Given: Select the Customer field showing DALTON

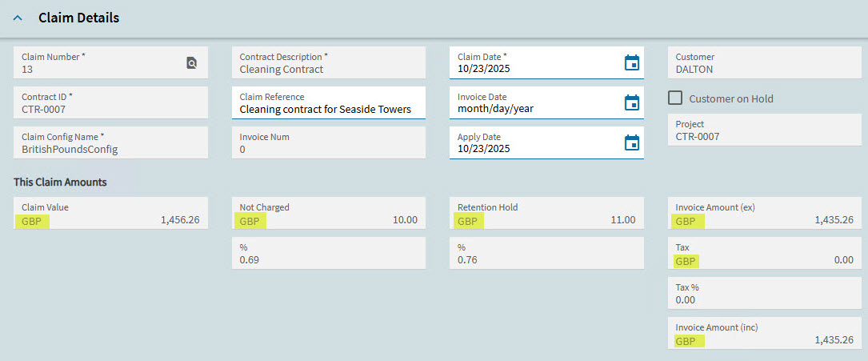Looking at the screenshot, I should pyautogui.click(x=765, y=62).
